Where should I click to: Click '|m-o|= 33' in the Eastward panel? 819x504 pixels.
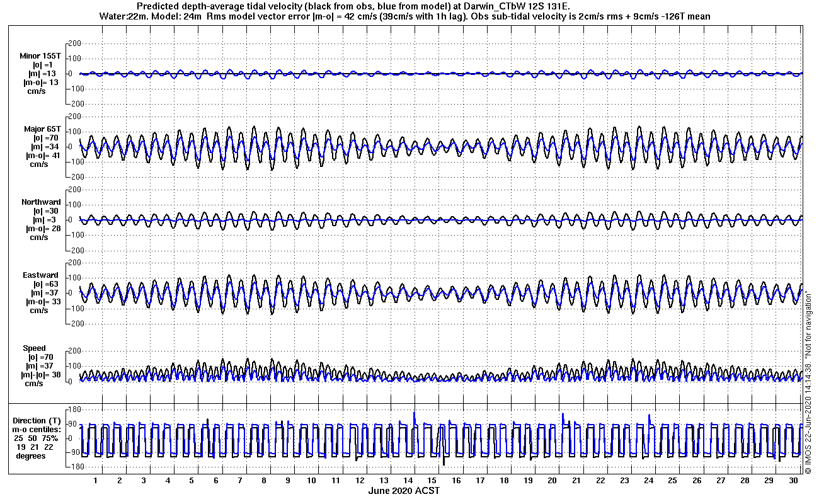coord(43,302)
